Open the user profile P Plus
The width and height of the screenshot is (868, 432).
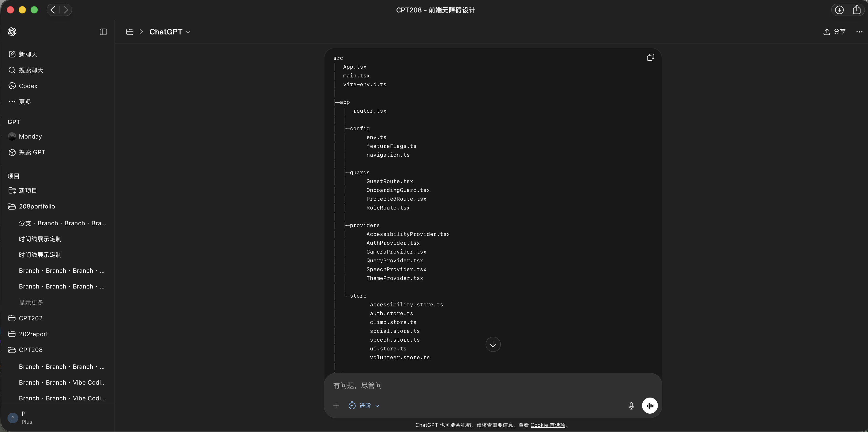pyautogui.click(x=57, y=417)
